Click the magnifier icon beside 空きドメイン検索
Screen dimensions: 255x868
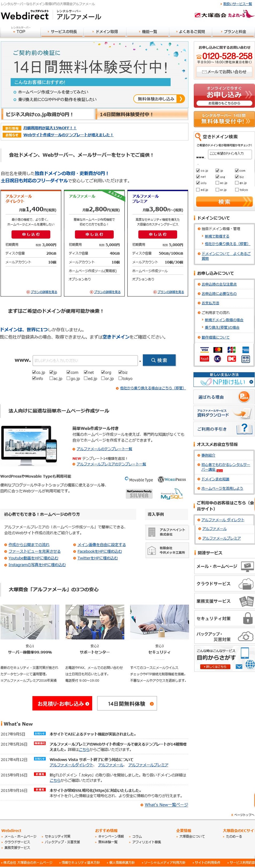point(198,137)
